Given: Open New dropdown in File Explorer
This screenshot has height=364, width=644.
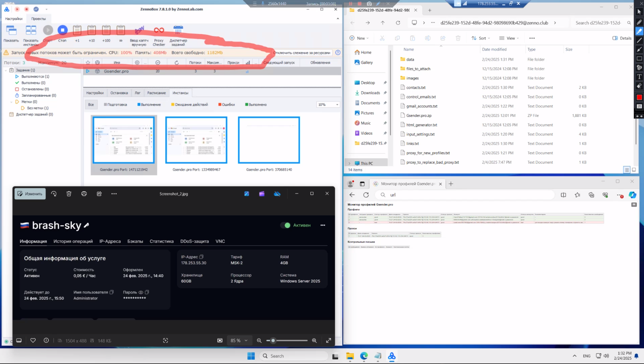Looking at the screenshot, I should (x=359, y=38).
